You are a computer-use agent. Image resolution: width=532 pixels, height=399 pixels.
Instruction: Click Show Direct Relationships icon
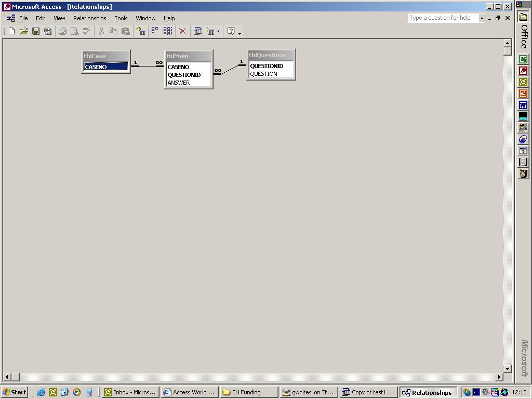tap(155, 31)
